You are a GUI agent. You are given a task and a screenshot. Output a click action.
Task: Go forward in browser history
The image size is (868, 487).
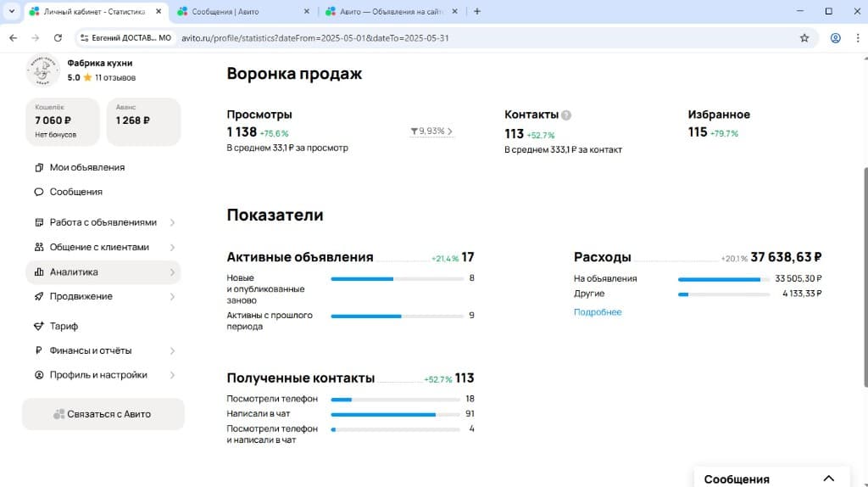pos(36,38)
